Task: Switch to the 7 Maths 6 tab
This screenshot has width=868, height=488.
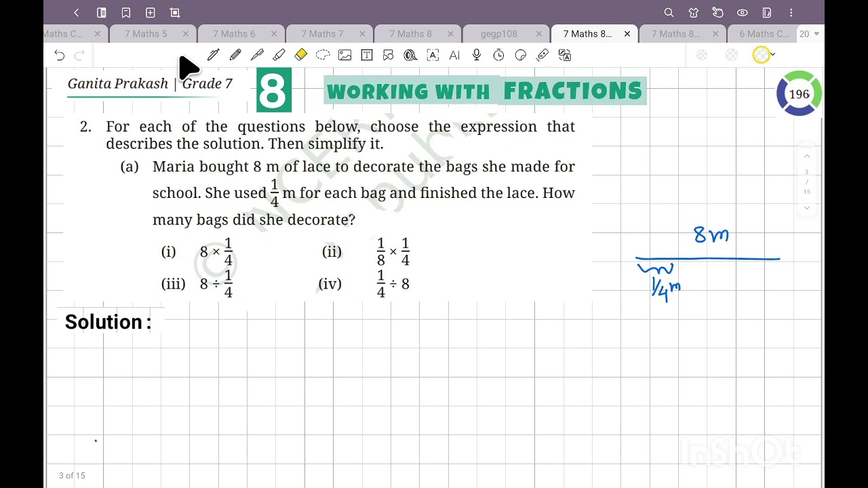Action: point(234,34)
